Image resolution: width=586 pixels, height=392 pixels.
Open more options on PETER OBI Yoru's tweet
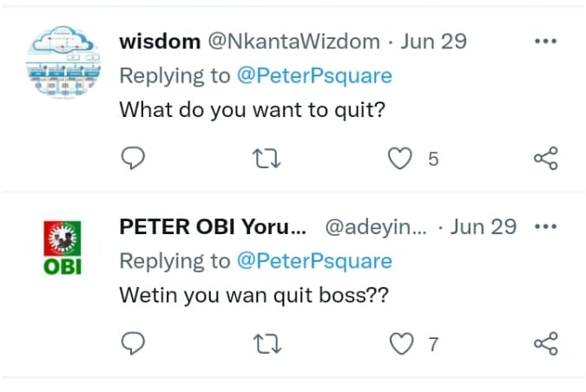point(545,227)
